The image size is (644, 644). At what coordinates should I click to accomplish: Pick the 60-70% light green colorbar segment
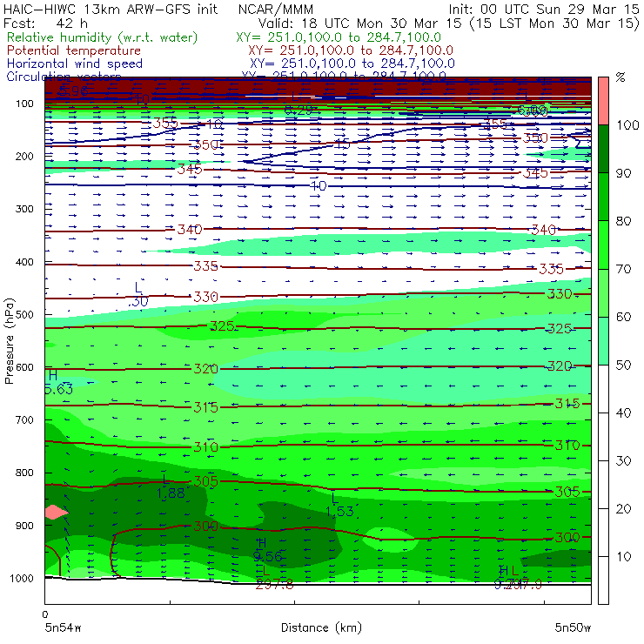click(603, 292)
